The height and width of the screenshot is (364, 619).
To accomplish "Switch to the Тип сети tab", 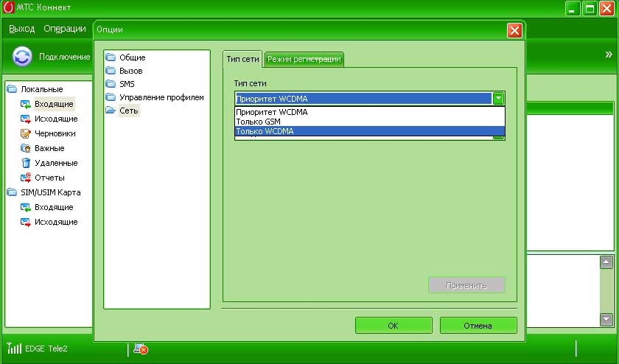I will [x=242, y=59].
